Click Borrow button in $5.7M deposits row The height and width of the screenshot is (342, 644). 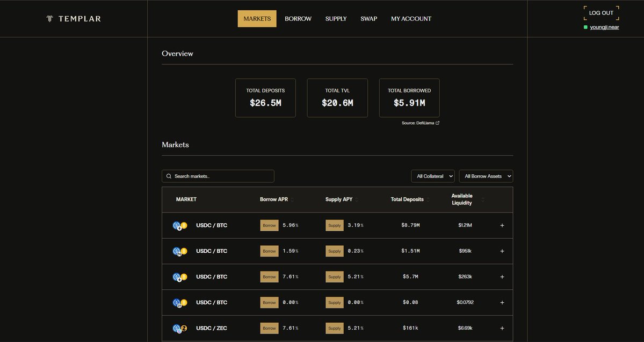(270, 276)
